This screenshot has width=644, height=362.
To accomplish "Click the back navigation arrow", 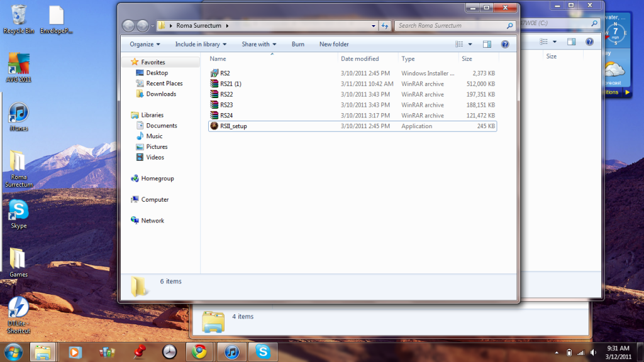I will [x=129, y=26].
